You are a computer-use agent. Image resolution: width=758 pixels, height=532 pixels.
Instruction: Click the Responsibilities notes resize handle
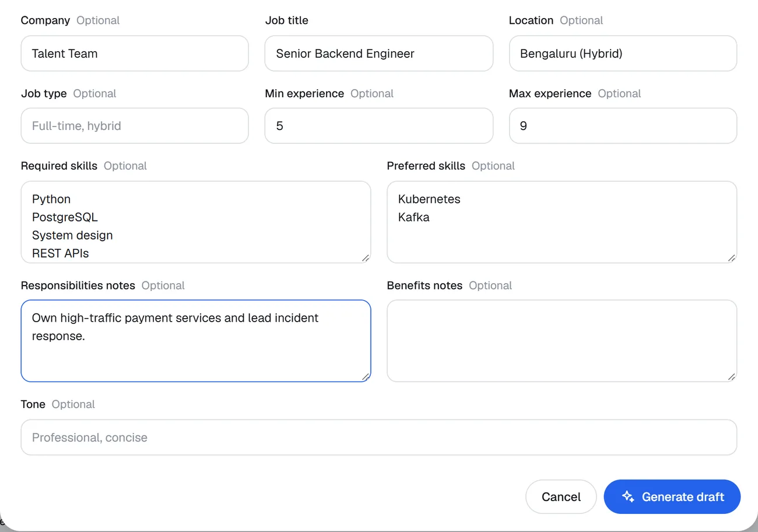[x=365, y=376]
